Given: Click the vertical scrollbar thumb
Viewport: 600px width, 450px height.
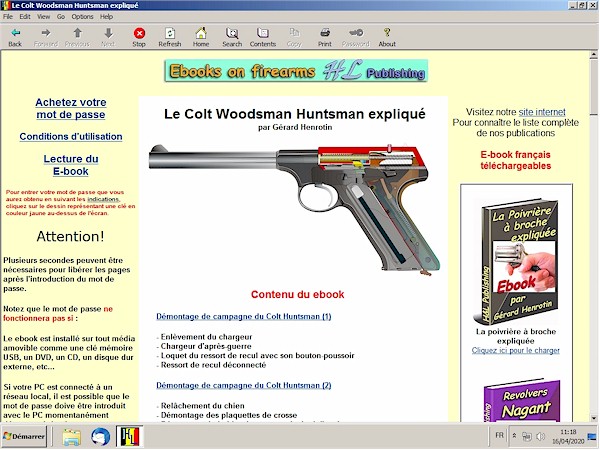Looking at the screenshot, I should (x=593, y=87).
